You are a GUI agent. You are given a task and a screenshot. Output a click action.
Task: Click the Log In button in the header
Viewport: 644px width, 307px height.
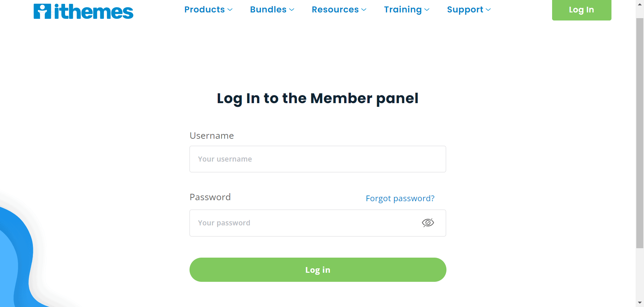point(581,10)
